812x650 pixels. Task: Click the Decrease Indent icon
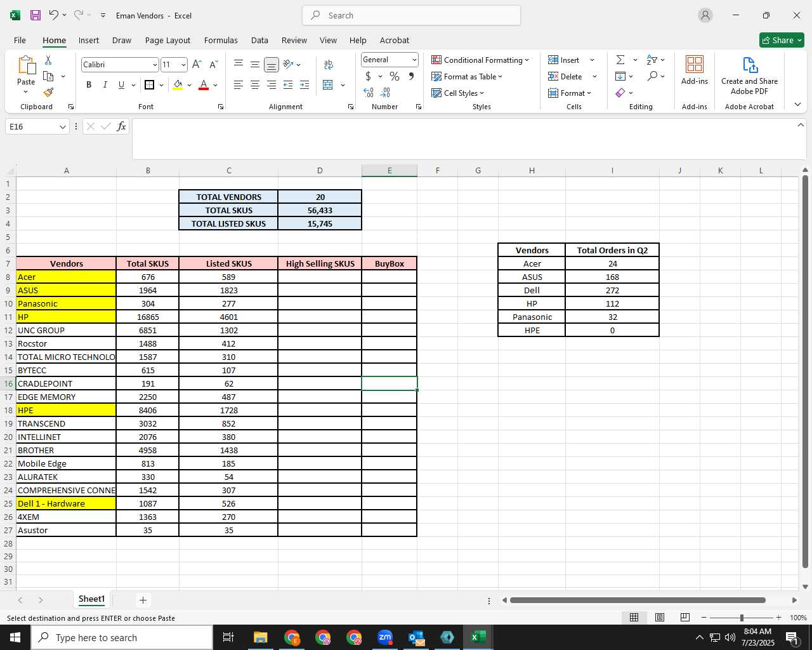click(288, 85)
